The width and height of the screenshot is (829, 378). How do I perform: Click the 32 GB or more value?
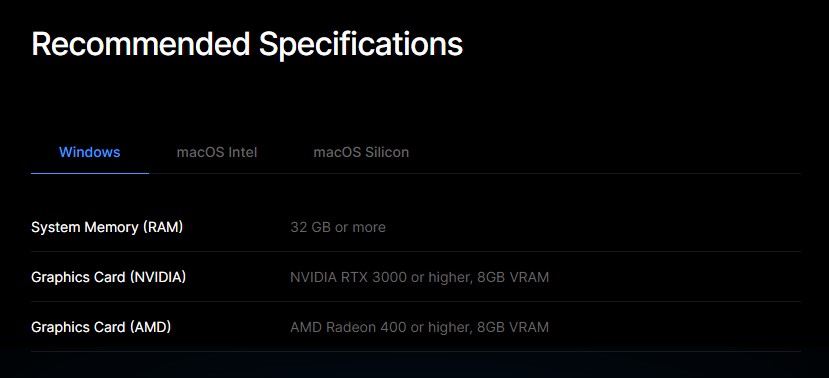tap(338, 227)
